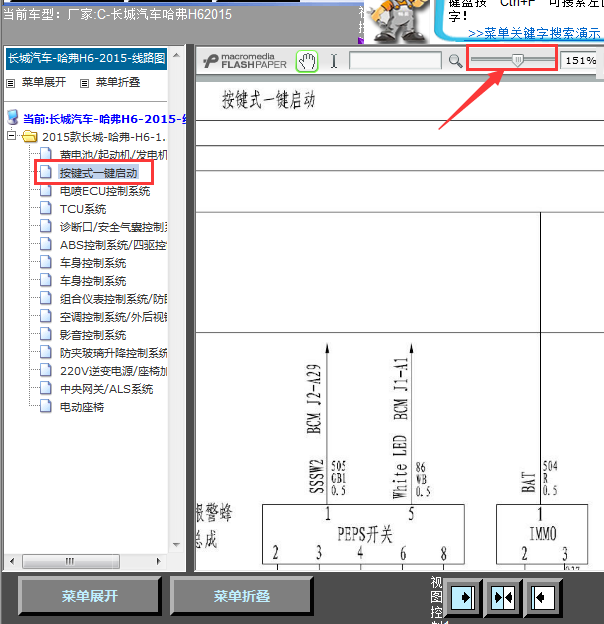Click the center-split view control button
604x624 pixels.
pyautogui.click(x=503, y=597)
